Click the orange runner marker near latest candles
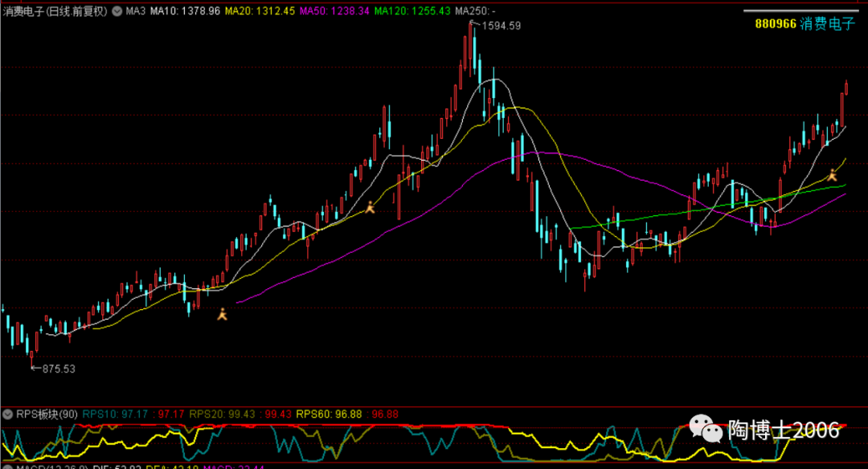 click(x=832, y=175)
